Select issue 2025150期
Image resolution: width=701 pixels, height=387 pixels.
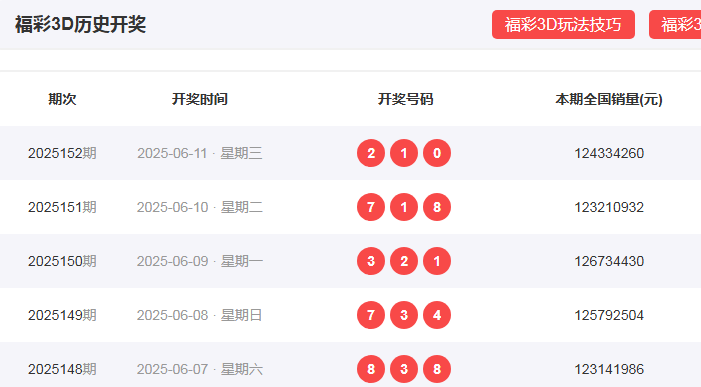coord(62,261)
